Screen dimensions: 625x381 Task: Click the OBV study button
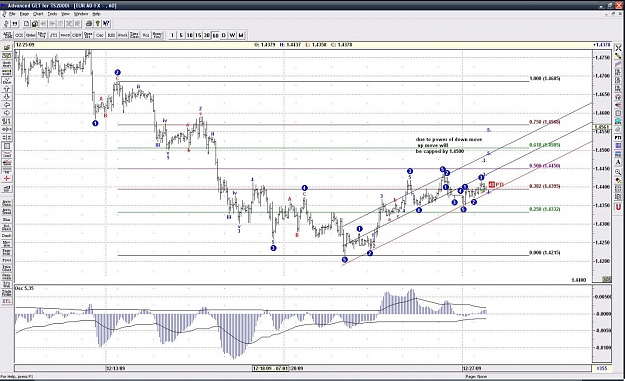pyautogui.click(x=76, y=35)
